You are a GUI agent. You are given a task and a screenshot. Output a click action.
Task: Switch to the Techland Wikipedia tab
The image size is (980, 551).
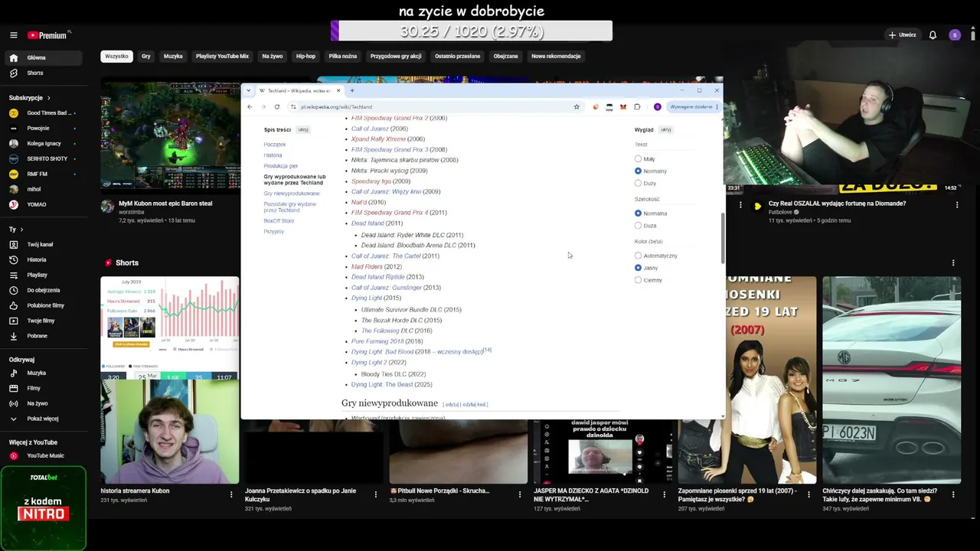(x=299, y=90)
